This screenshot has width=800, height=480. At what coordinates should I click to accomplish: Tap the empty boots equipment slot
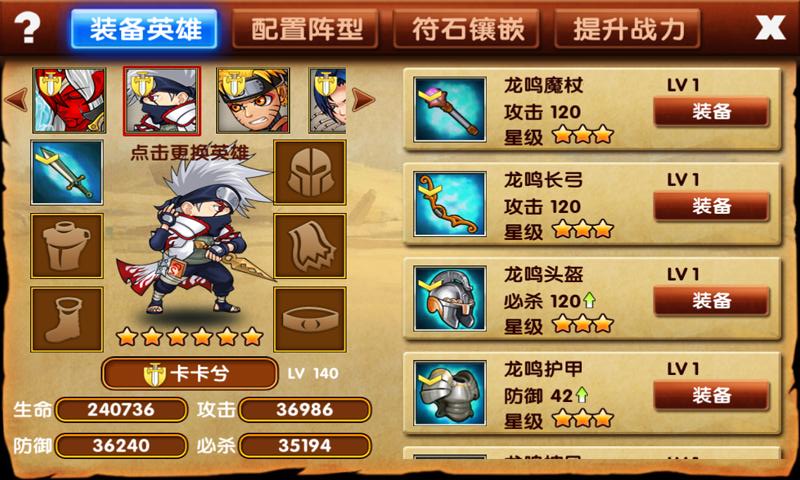click(67, 319)
